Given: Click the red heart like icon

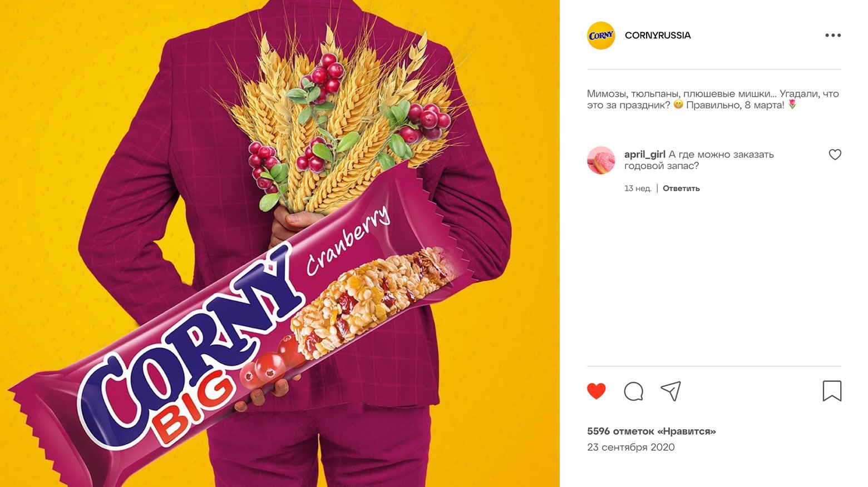Looking at the screenshot, I should point(596,391).
